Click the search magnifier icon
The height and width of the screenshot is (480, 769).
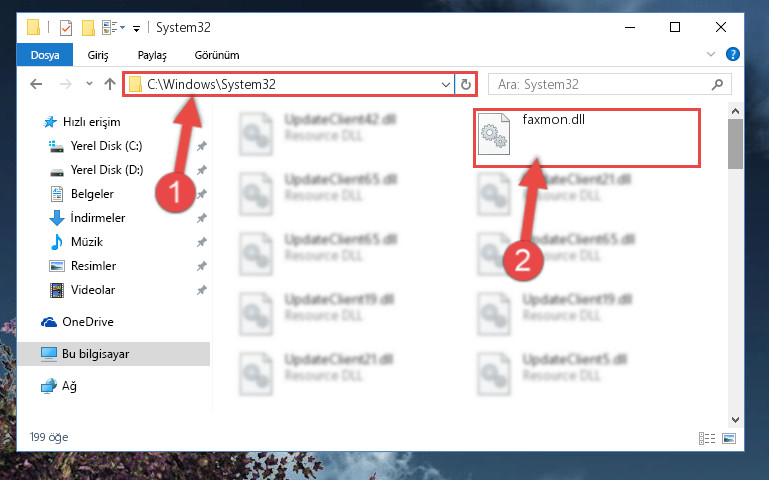pos(718,84)
